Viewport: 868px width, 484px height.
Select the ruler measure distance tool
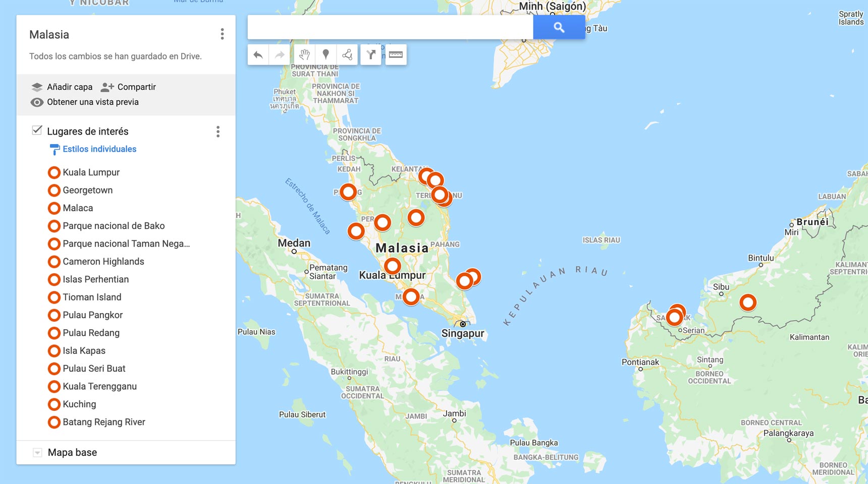coord(396,55)
